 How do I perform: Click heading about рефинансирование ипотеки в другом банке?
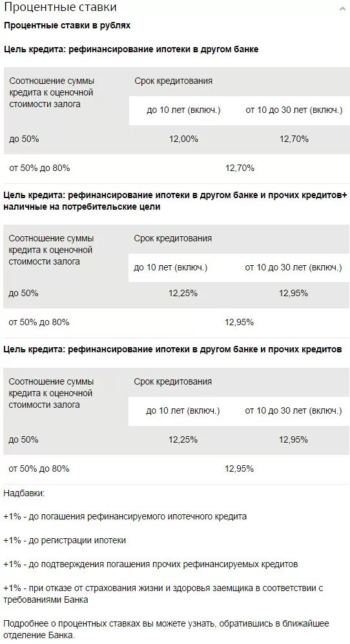pos(132,49)
